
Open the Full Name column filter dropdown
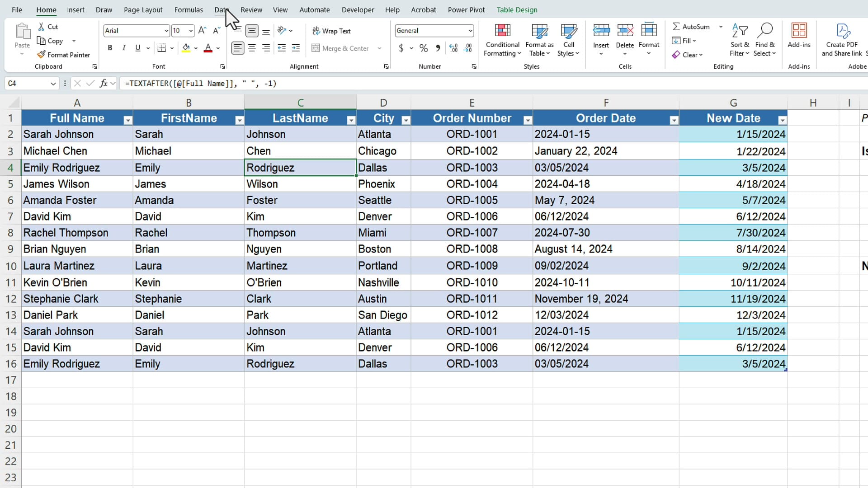[128, 120]
